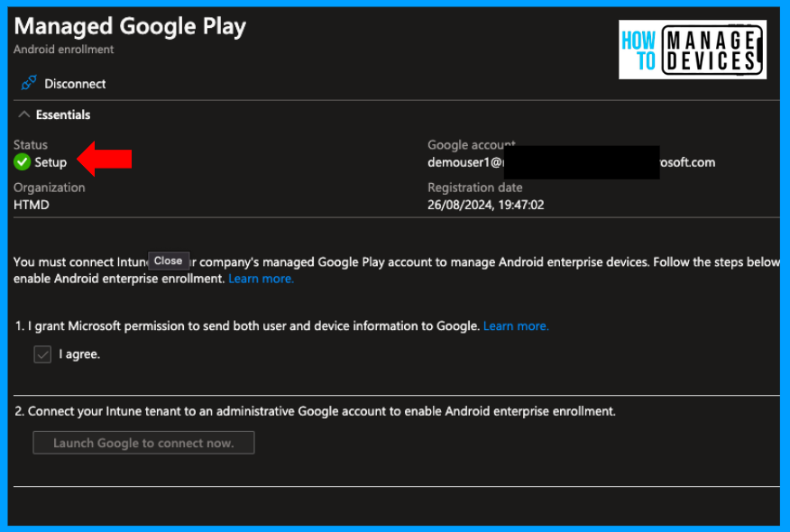Toggle the I agree checkbox

point(42,354)
